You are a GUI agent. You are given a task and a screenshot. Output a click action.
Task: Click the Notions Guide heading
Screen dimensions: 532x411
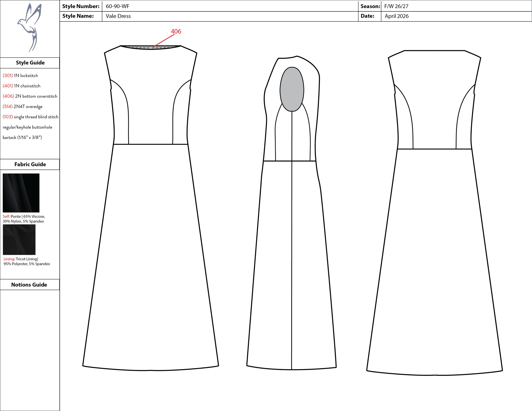29,285
